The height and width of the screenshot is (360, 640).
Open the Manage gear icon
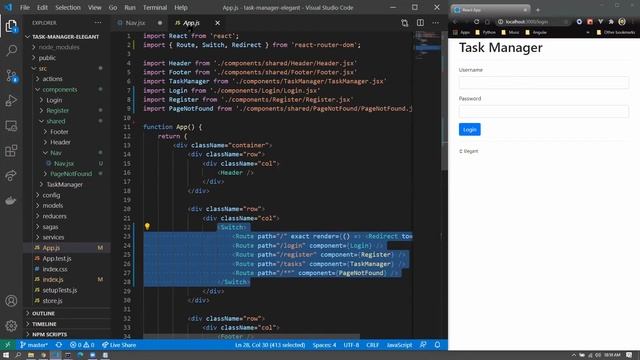(x=11, y=325)
